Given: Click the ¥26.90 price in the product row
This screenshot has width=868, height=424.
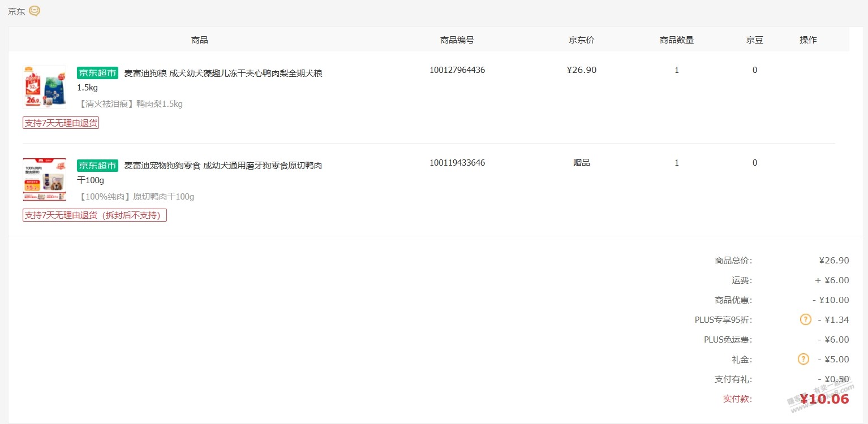Looking at the screenshot, I should (582, 70).
